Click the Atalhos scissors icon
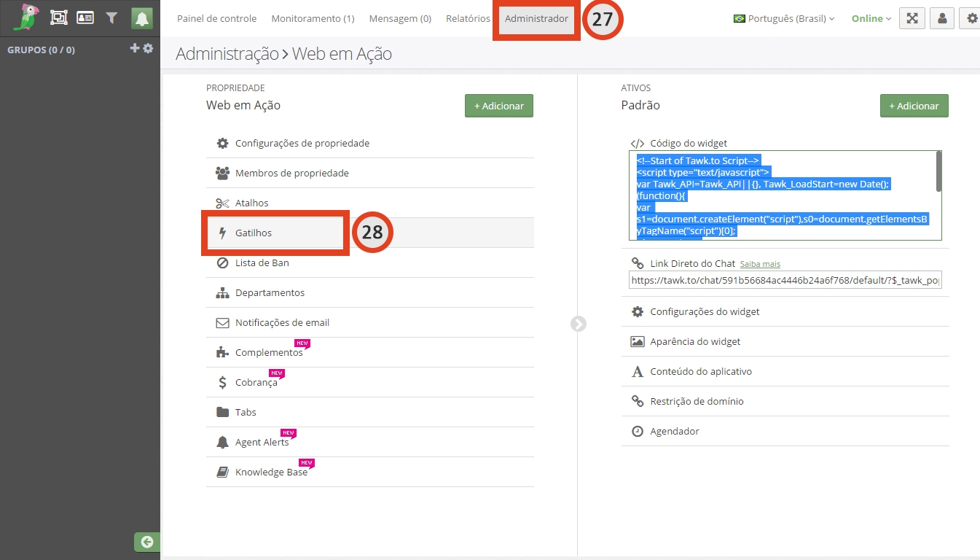 (x=222, y=203)
